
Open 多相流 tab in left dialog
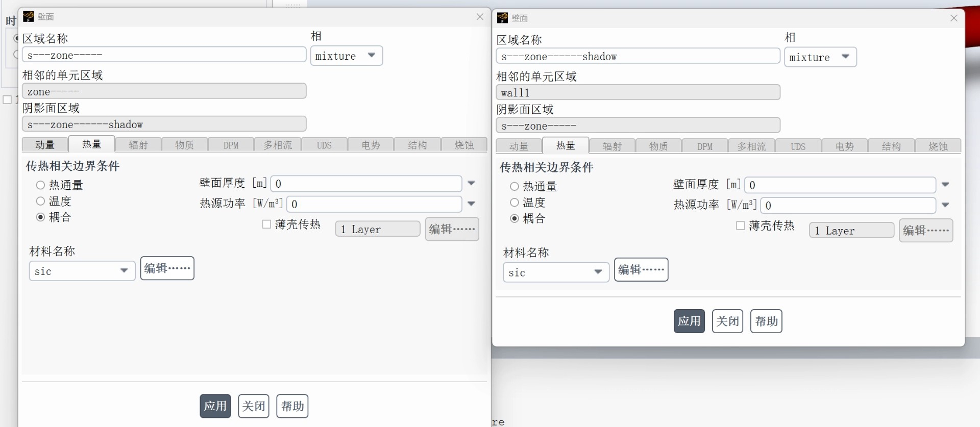click(278, 145)
